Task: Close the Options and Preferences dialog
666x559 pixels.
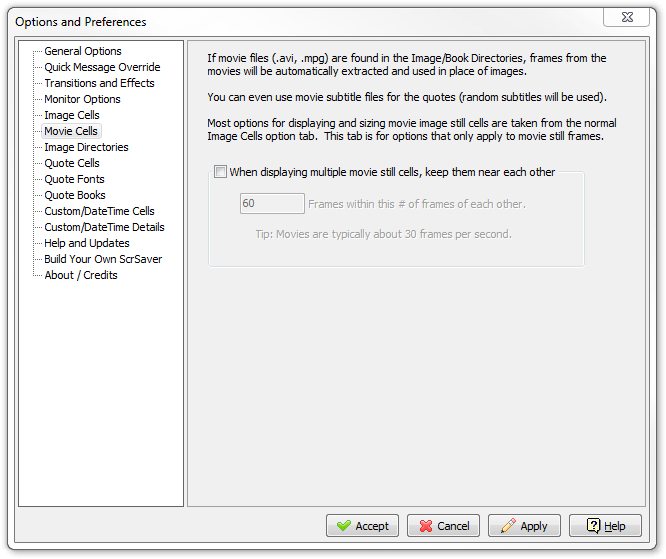Action: coord(626,17)
